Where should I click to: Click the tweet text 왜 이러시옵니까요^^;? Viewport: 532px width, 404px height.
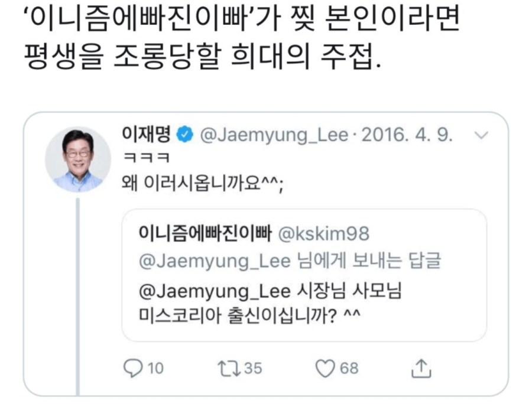coord(202,183)
